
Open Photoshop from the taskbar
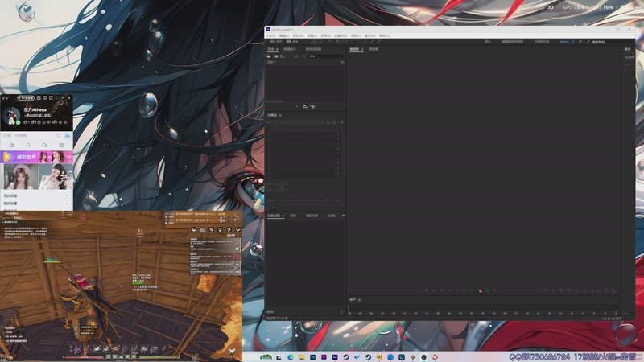tap(312, 357)
